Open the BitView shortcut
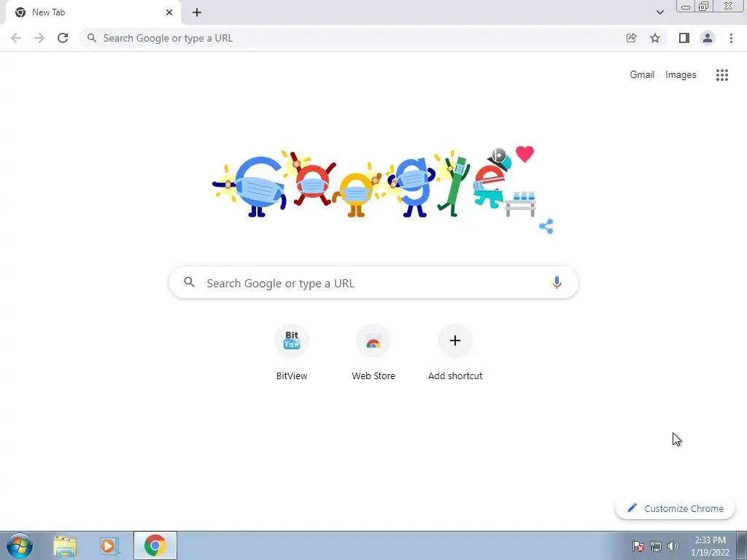 coord(292,352)
